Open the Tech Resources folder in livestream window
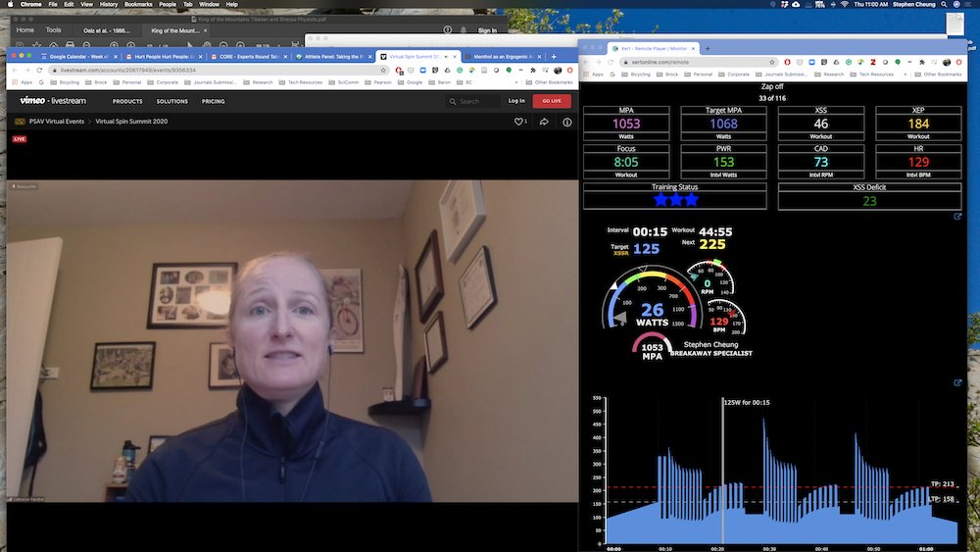Screen dimensions: 980x552 [x=301, y=82]
